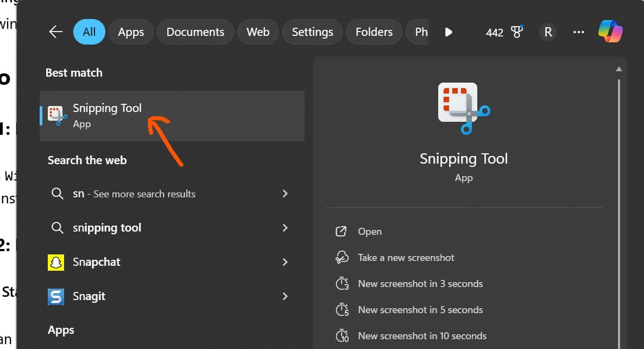Select the All filter tab

[x=89, y=32]
